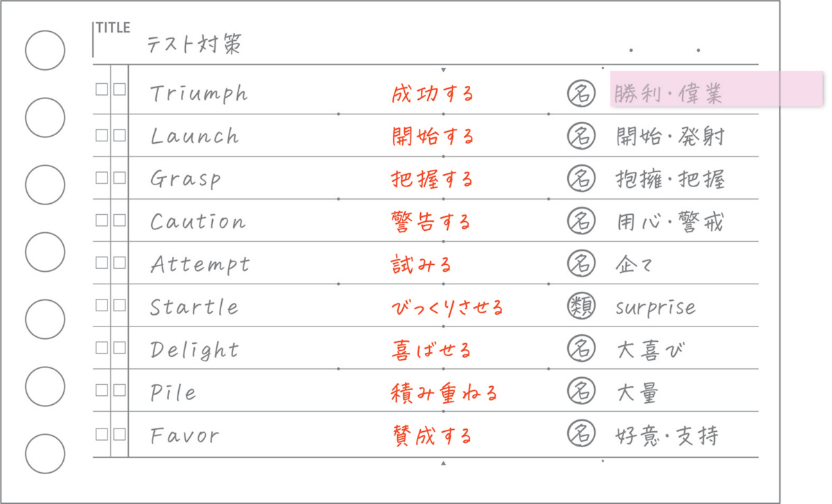Screen dimensions: 832x504
Task: Check the left checkbox in the Triumph row
Action: click(x=102, y=89)
